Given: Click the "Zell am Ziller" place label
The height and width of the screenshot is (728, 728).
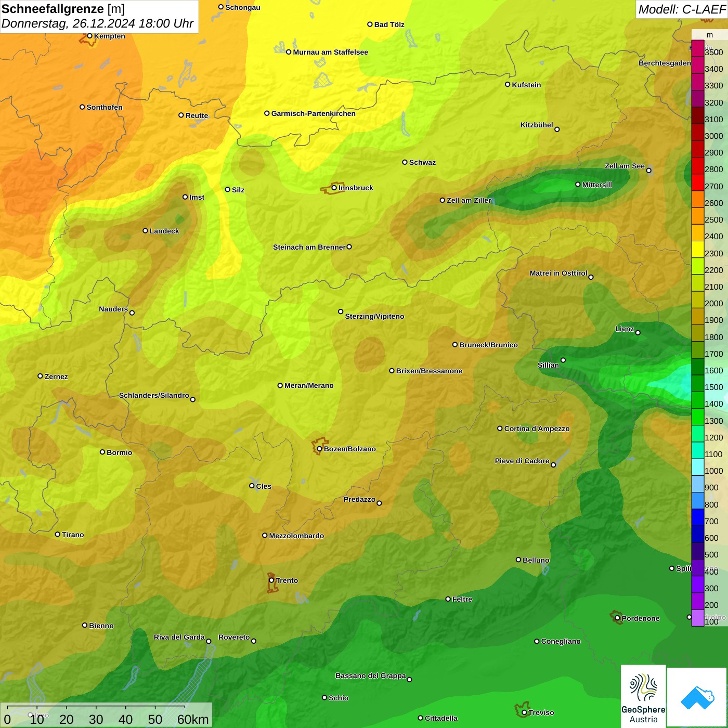Looking at the screenshot, I should tap(469, 200).
